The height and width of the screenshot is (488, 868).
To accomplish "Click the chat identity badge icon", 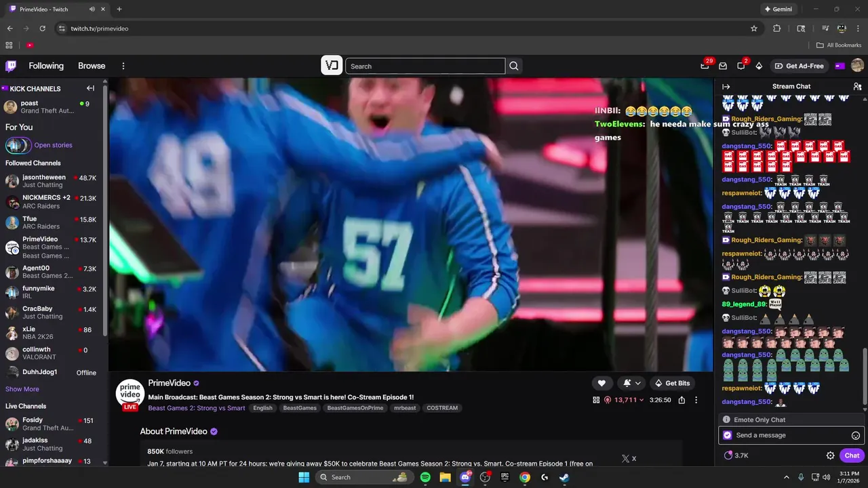I will pos(728,435).
